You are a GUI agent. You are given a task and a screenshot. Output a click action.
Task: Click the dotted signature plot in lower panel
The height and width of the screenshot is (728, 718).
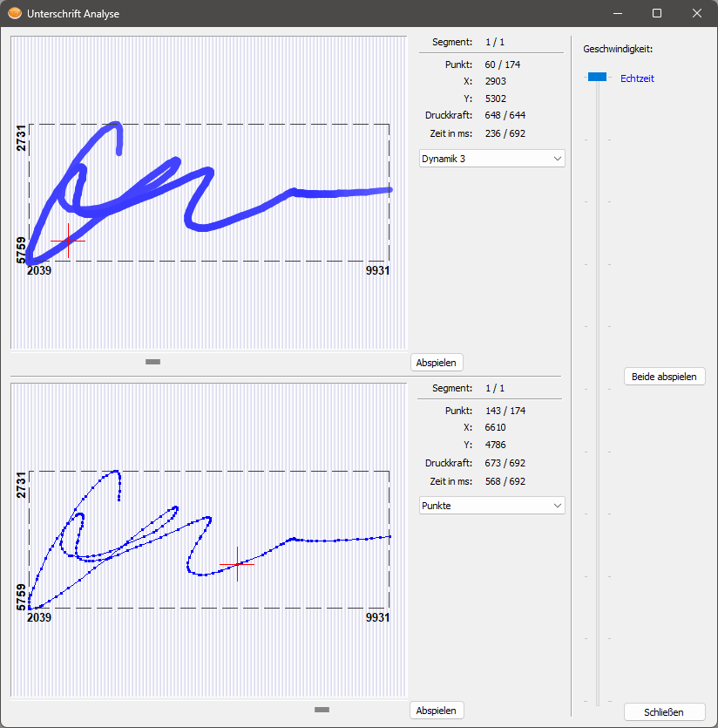(340, 541)
